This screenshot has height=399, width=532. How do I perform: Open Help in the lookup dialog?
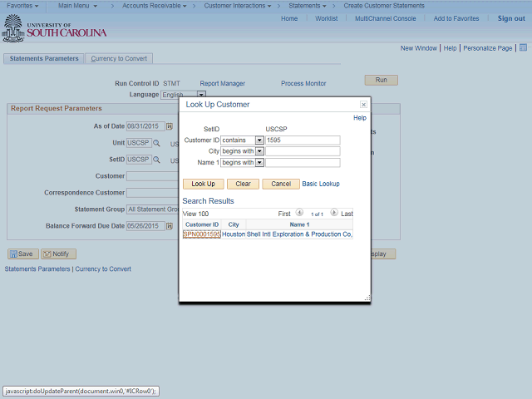(360, 118)
